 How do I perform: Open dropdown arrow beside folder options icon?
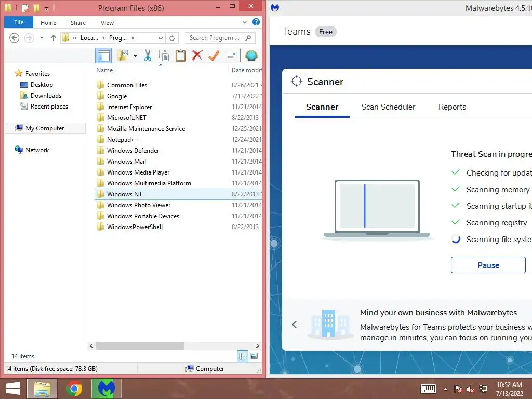pos(135,56)
